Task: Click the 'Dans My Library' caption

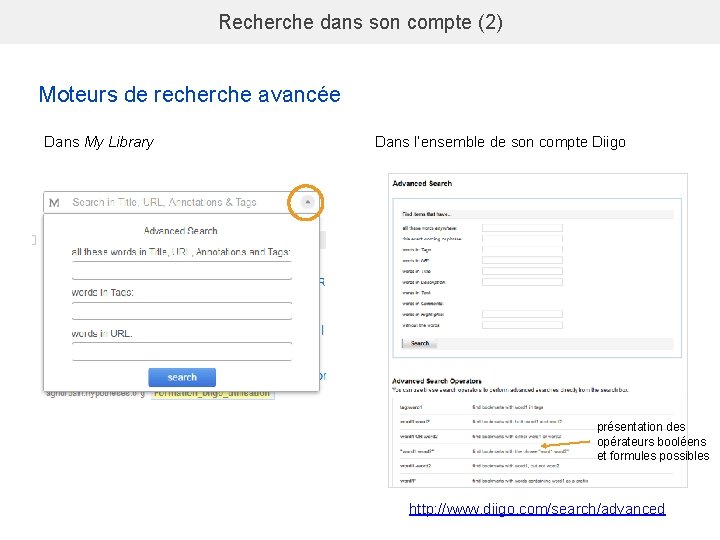Action: click(99, 142)
